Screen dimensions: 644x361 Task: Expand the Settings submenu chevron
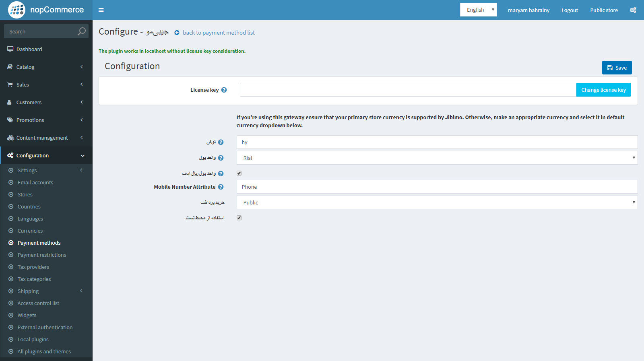click(x=81, y=170)
